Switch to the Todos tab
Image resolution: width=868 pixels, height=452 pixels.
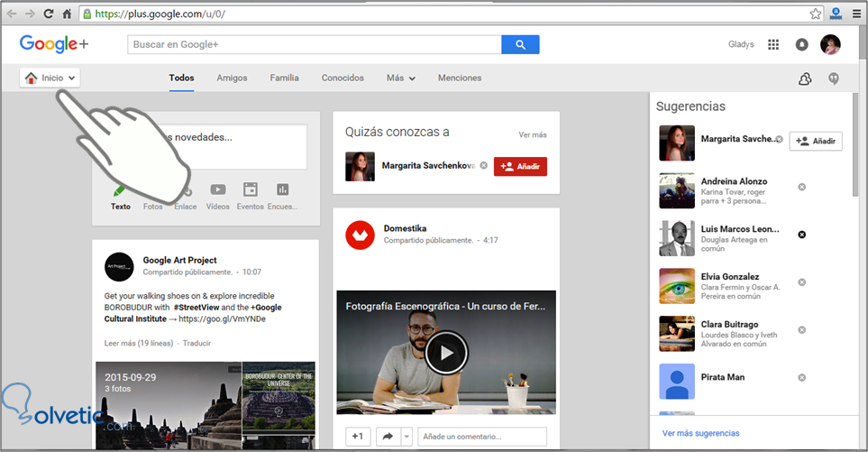181,78
